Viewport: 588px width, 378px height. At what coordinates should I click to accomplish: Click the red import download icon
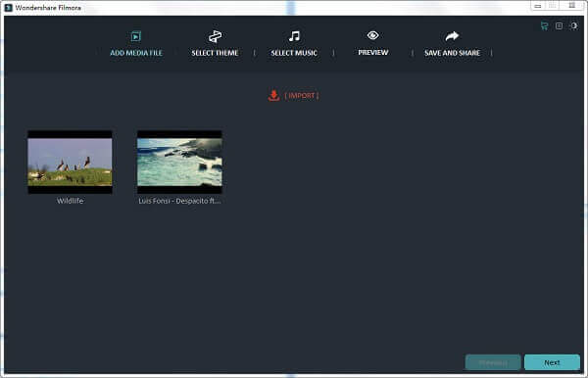coord(273,96)
